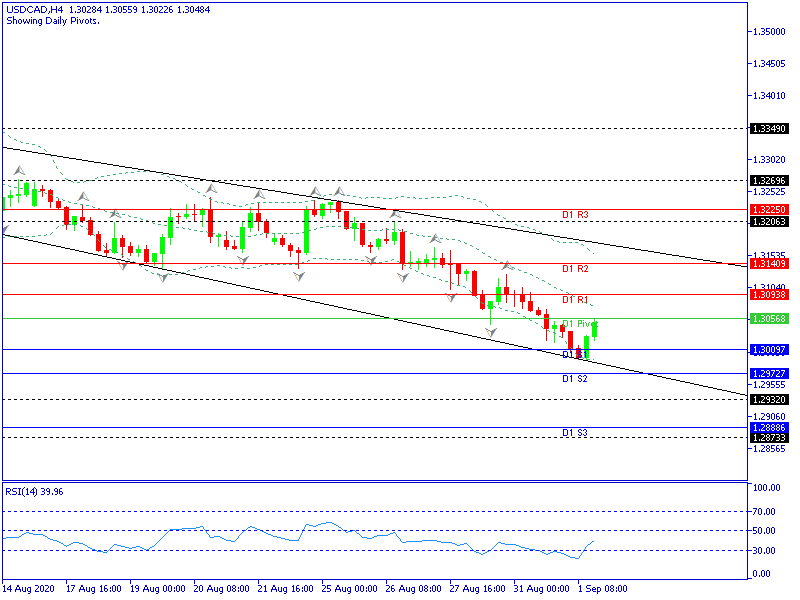Click the black 1.33490 level price tag
The height and width of the screenshot is (600, 800).
(768, 129)
